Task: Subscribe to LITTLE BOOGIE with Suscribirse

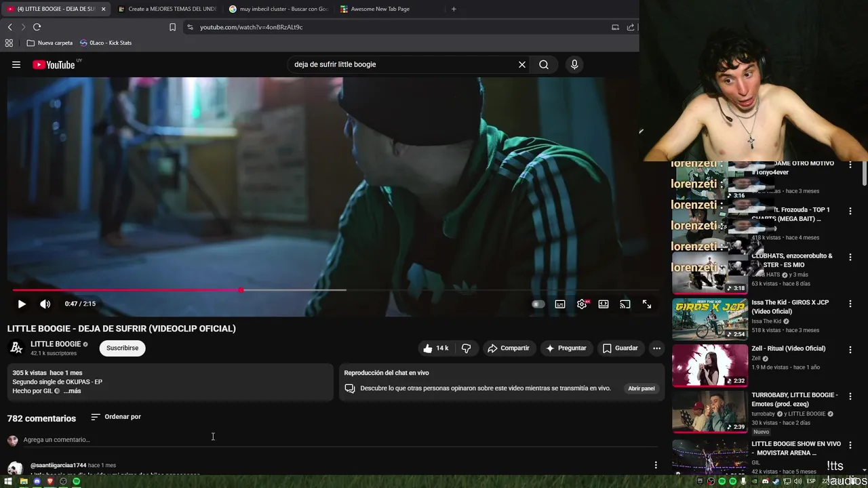Action: pyautogui.click(x=122, y=348)
